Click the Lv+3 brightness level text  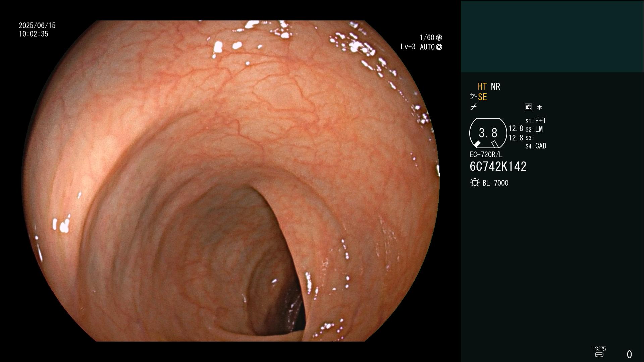[408, 47]
